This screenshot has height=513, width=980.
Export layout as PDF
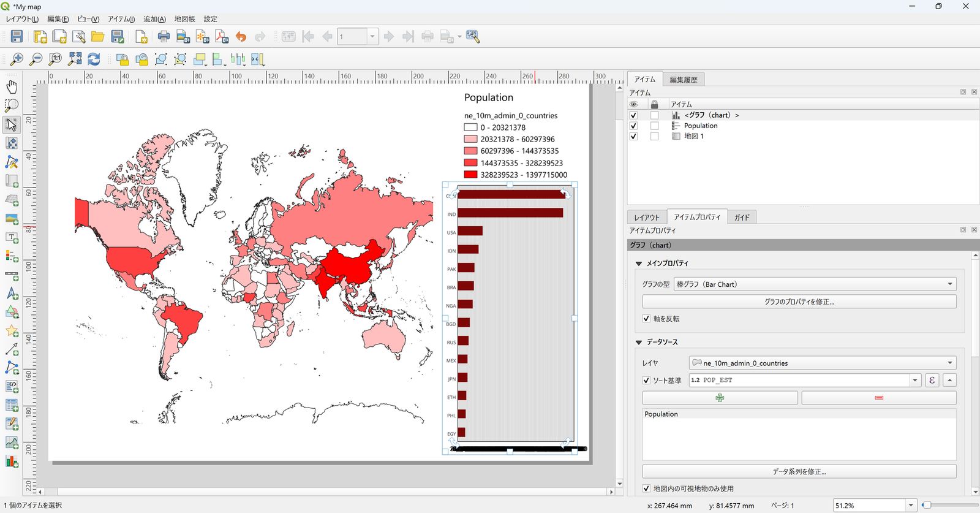(x=222, y=37)
